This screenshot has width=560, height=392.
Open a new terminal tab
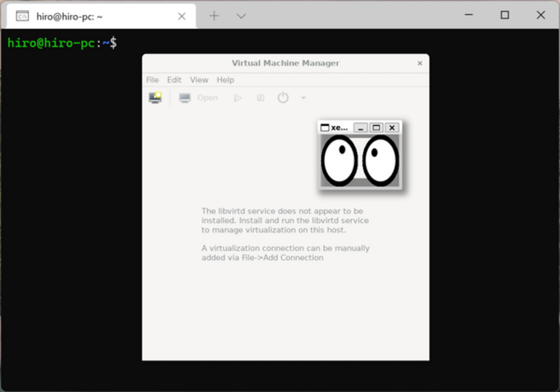214,16
